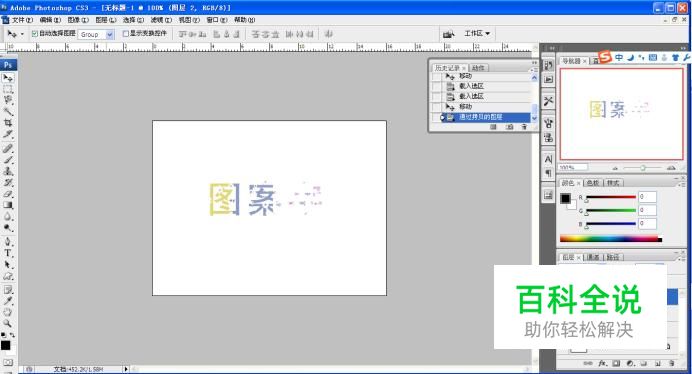Open the 图像 menu
This screenshot has height=374, width=692.
pyautogui.click(x=78, y=20)
